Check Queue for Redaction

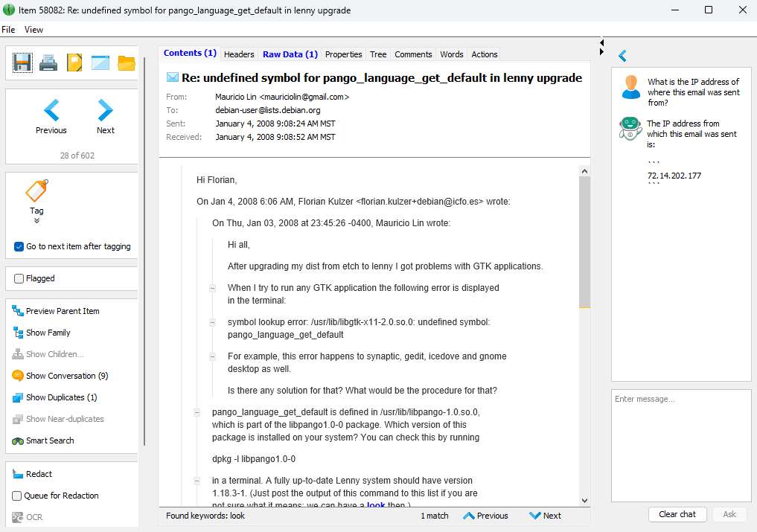click(17, 496)
